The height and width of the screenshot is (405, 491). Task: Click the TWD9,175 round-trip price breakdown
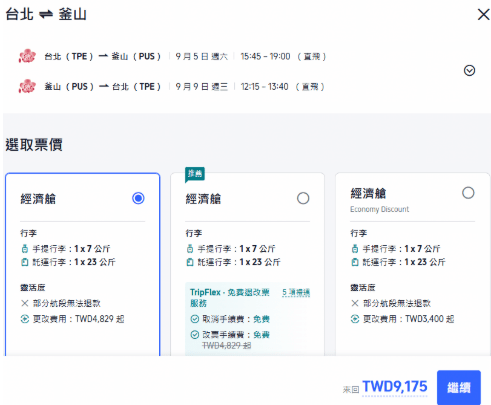[394, 387]
